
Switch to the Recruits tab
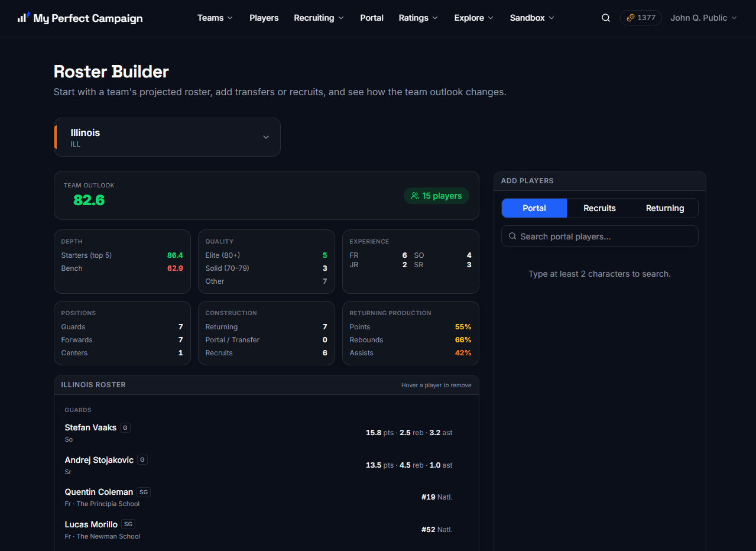click(599, 208)
